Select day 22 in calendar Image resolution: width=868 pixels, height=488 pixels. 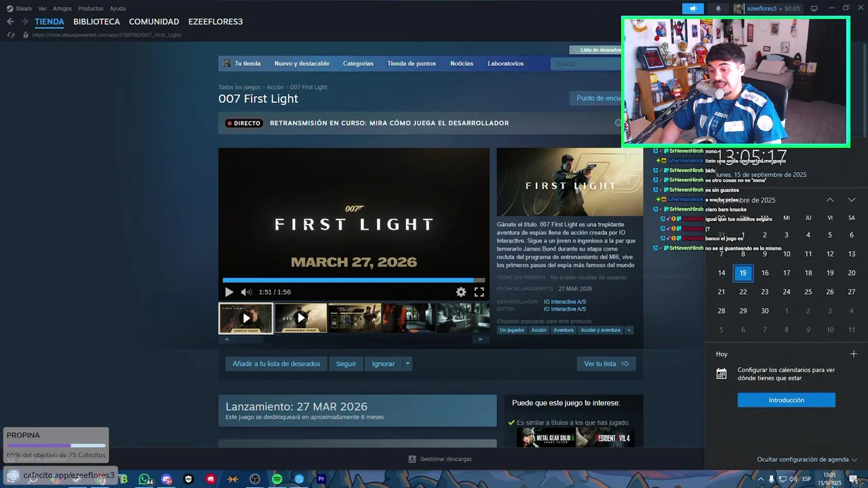[x=743, y=292]
